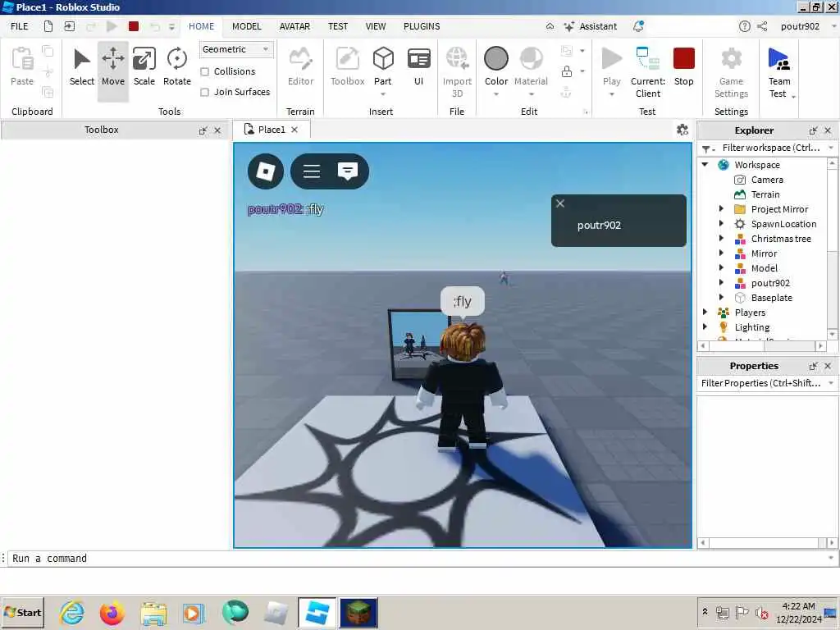
Task: Open the Geometric mode dropdown
Action: click(236, 49)
